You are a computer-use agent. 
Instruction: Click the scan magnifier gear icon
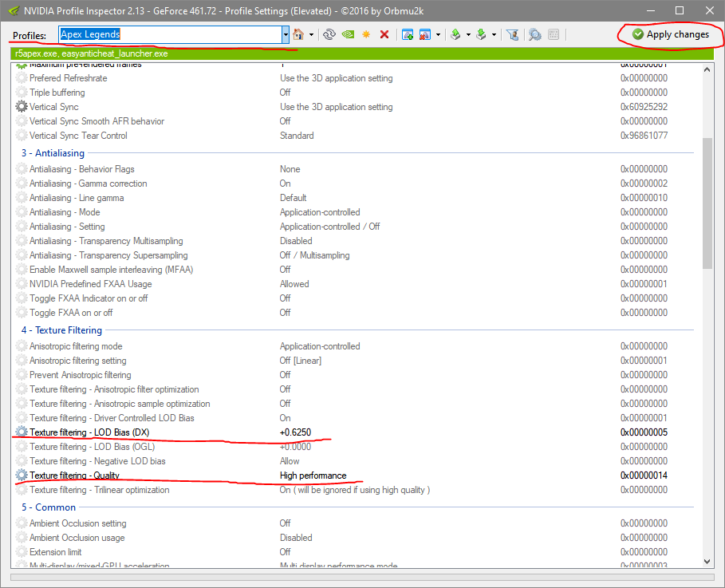[x=535, y=34]
